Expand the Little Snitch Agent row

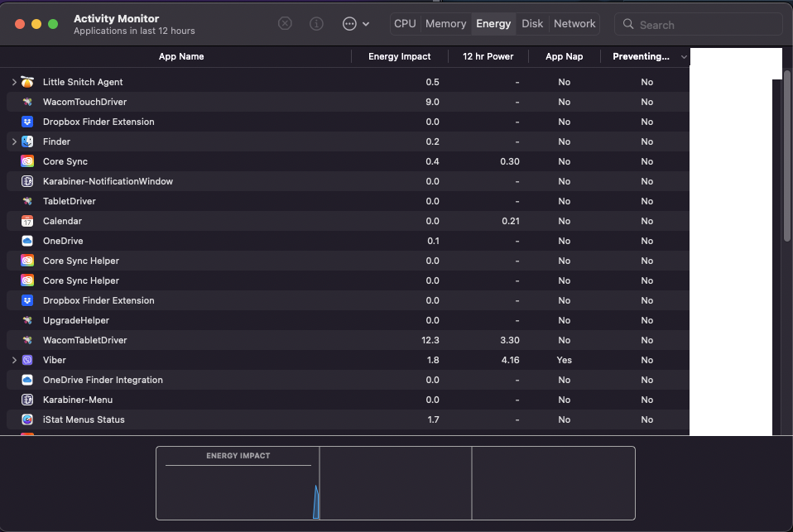[x=14, y=82]
